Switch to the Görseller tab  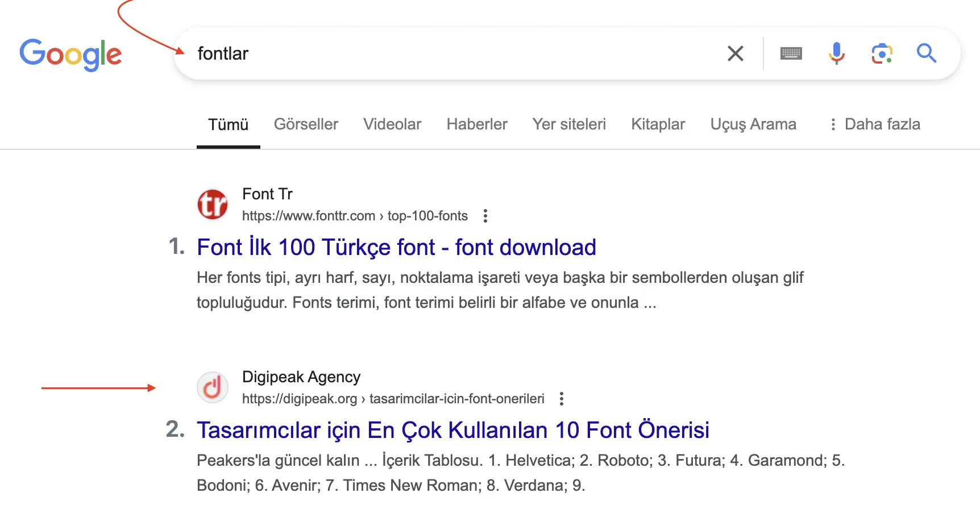coord(306,124)
